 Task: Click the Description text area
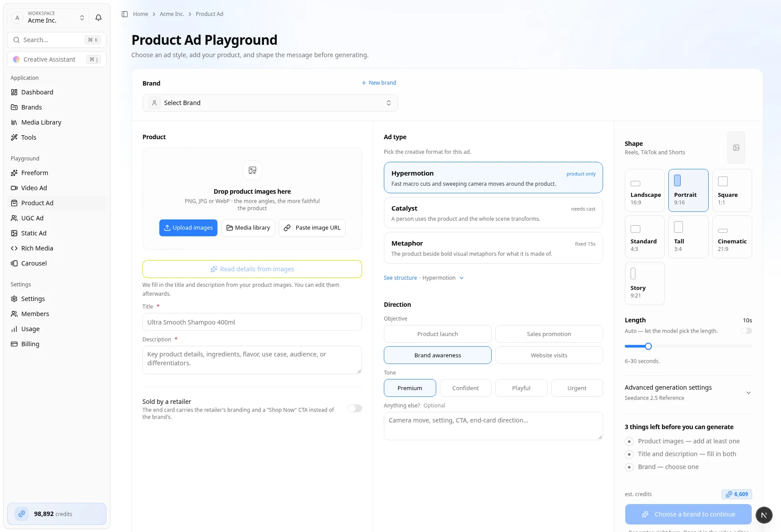[x=252, y=360]
